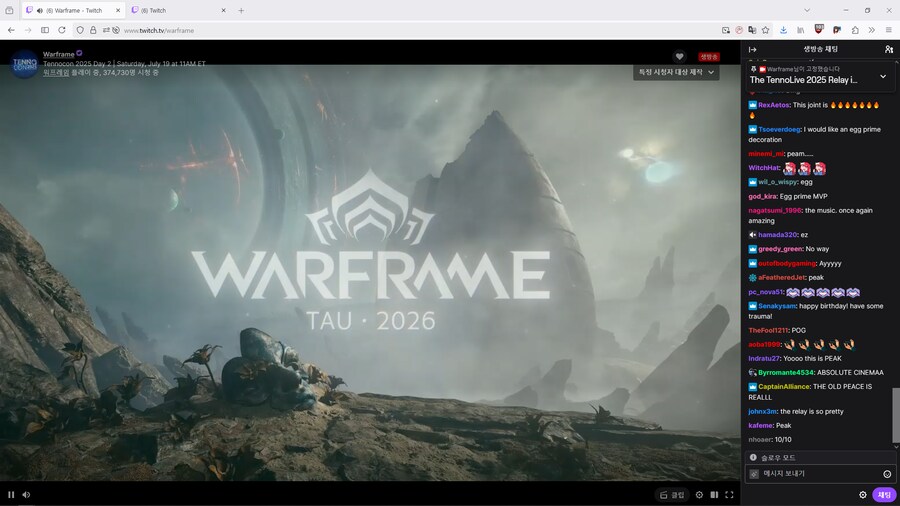Go back to the previous page

[11, 30]
